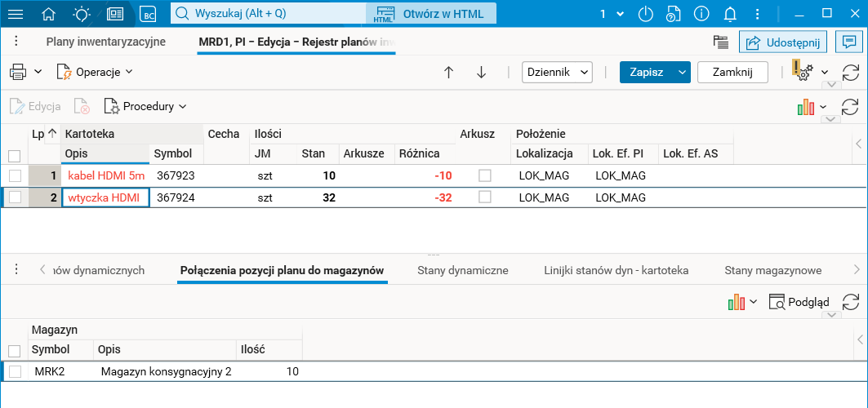
Task: Open the Procedury dropdown
Action: click(x=145, y=106)
